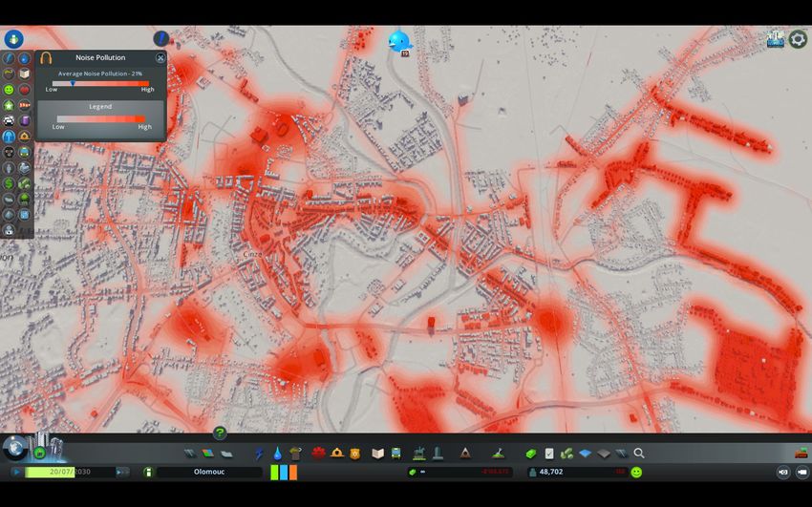The width and height of the screenshot is (812, 507).
Task: Select the Population person info view
Action: (9, 168)
